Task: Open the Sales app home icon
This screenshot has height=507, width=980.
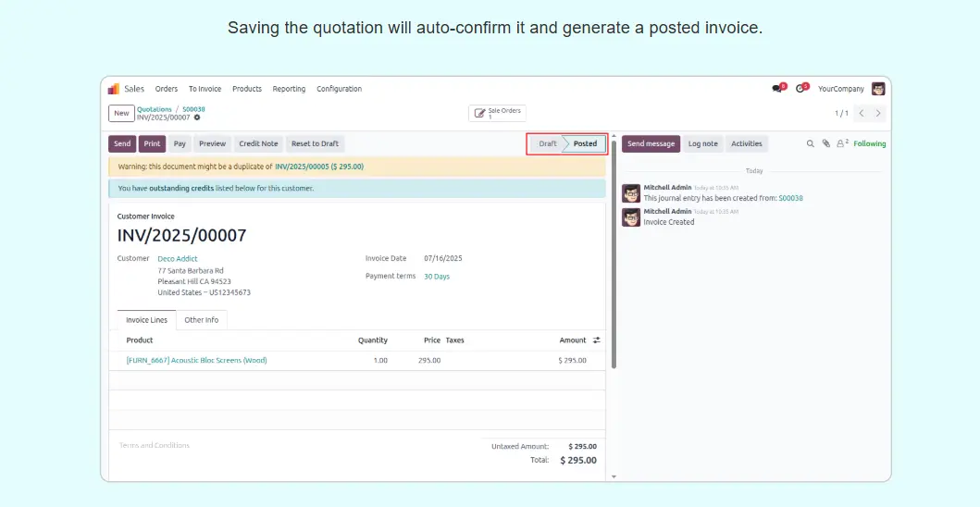Action: [x=114, y=89]
